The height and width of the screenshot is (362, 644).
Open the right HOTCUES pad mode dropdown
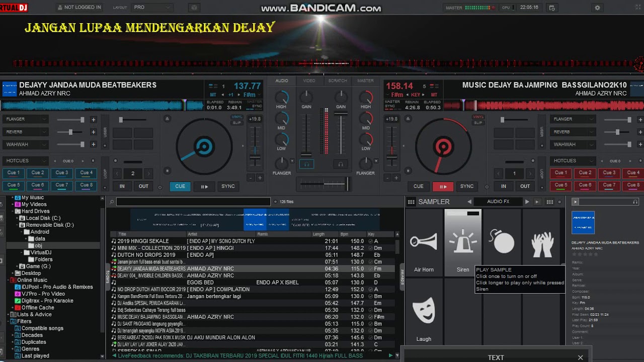[573, 161]
